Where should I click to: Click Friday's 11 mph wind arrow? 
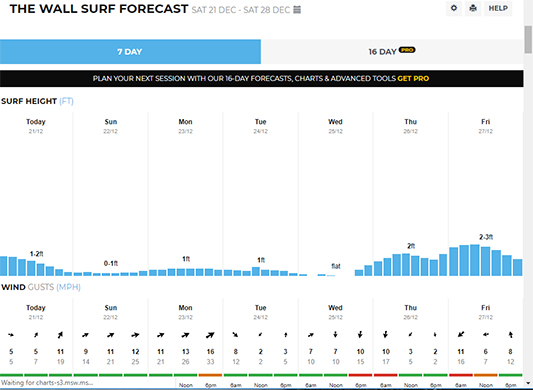[x=461, y=335]
